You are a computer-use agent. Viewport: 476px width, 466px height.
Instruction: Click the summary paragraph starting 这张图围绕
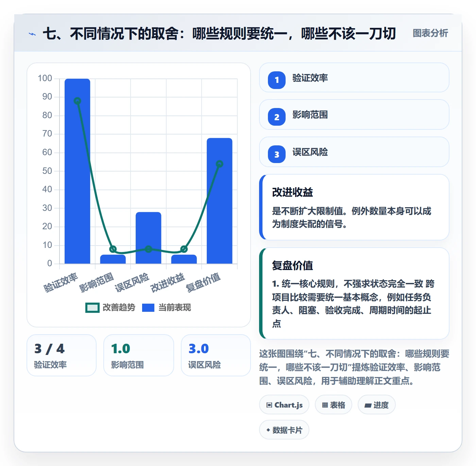354,367
